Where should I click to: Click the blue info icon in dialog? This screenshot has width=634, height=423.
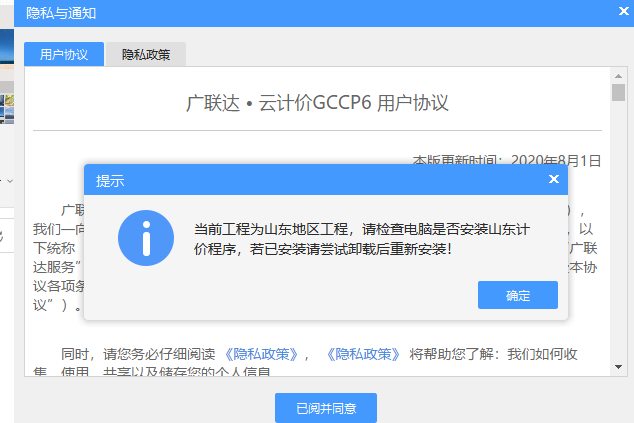click(x=146, y=238)
